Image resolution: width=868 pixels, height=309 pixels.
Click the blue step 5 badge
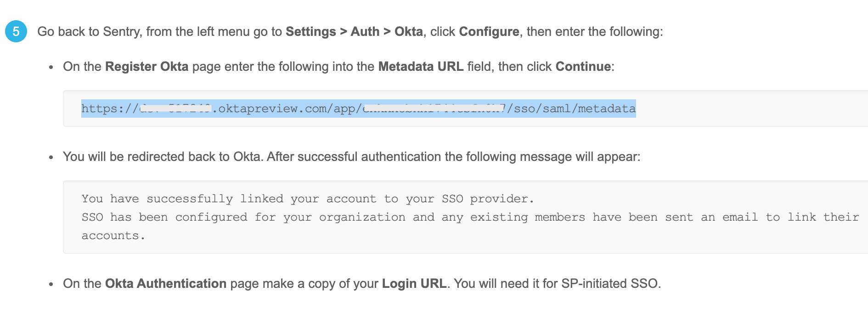(x=16, y=31)
